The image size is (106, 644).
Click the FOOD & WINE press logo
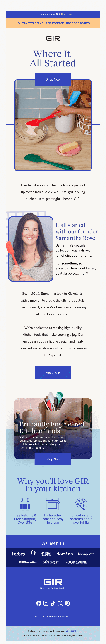pyautogui.click(x=76, y=562)
